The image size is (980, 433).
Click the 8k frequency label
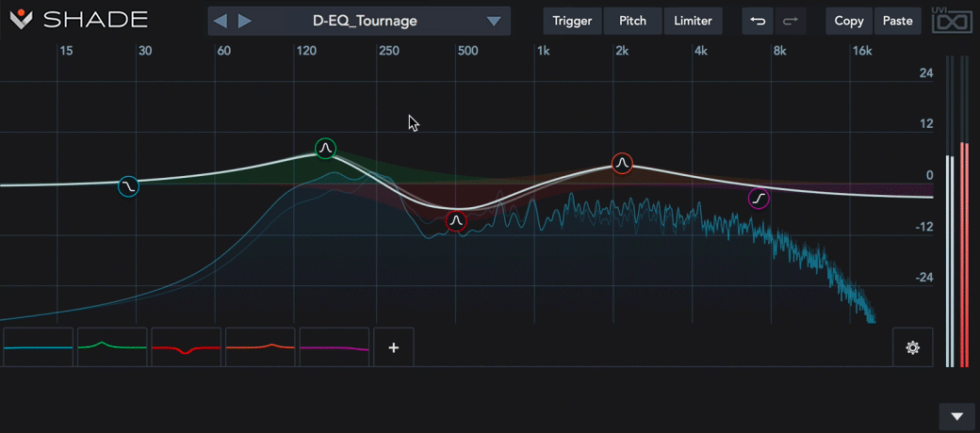(780, 51)
